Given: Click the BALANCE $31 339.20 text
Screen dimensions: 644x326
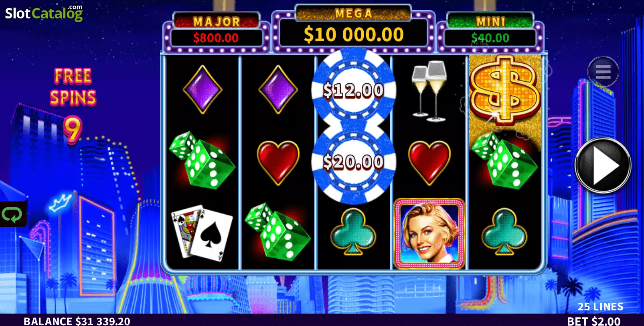Looking at the screenshot, I should point(77,321).
